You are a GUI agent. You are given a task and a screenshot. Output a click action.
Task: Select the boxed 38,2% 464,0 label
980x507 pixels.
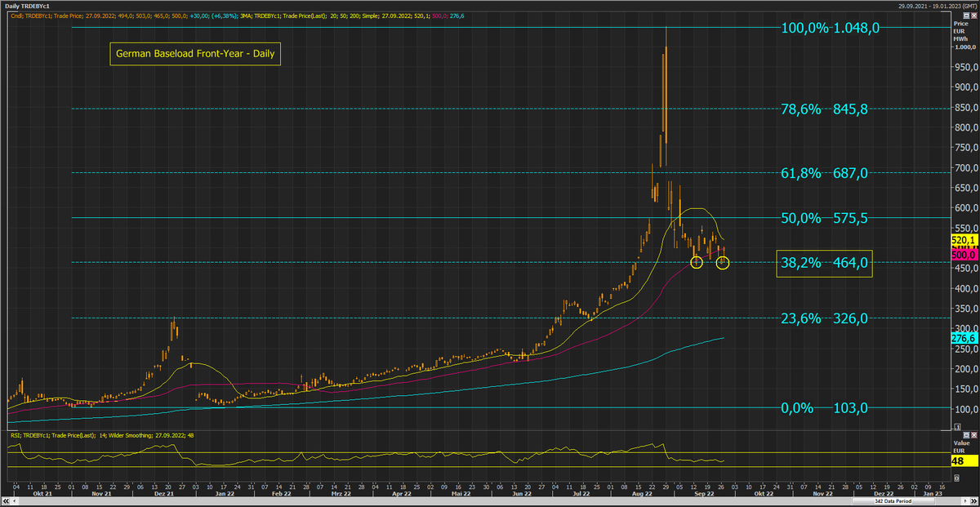tap(824, 264)
